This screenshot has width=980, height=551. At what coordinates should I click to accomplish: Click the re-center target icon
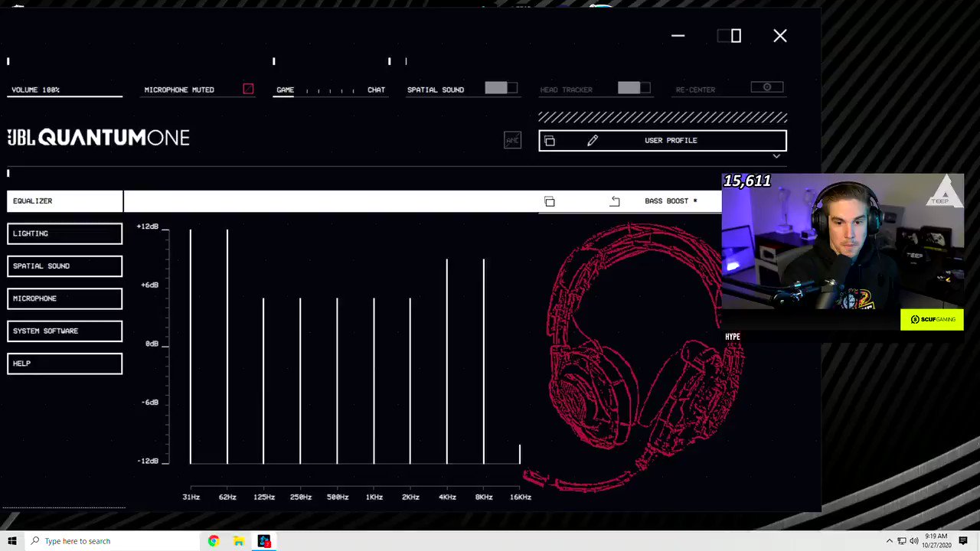pyautogui.click(x=766, y=87)
